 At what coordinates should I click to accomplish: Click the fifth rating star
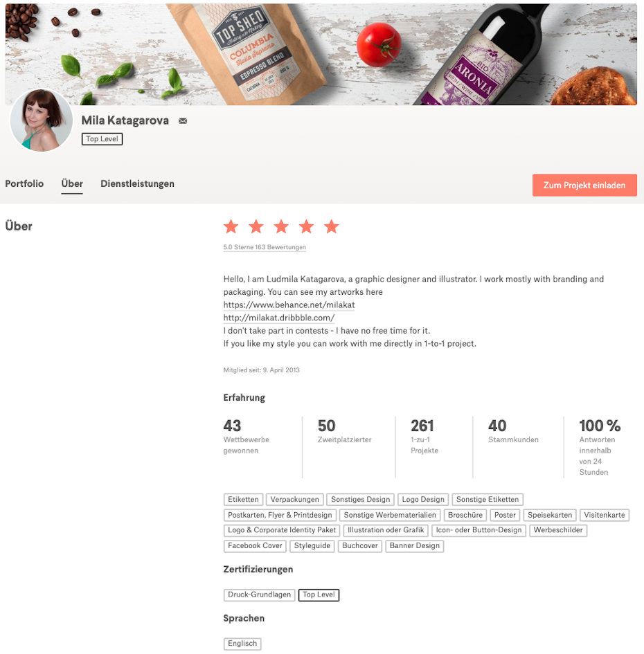332,226
